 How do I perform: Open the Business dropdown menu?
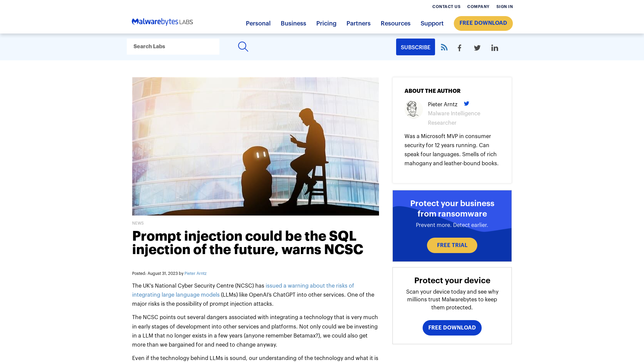tap(293, 23)
